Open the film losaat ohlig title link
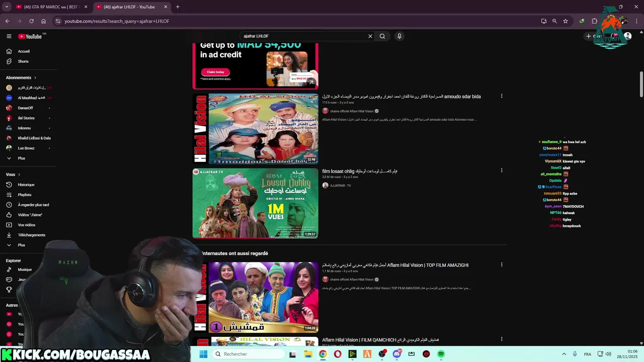 pos(360,171)
